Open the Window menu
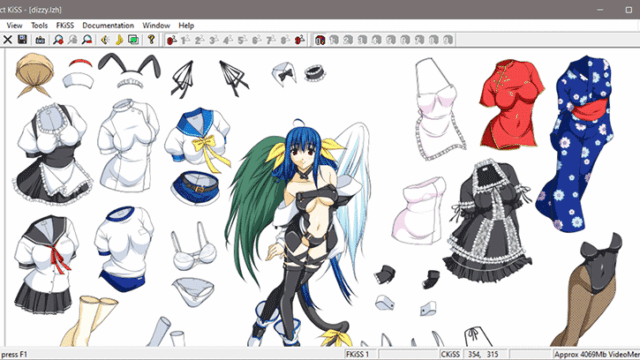 point(156,25)
